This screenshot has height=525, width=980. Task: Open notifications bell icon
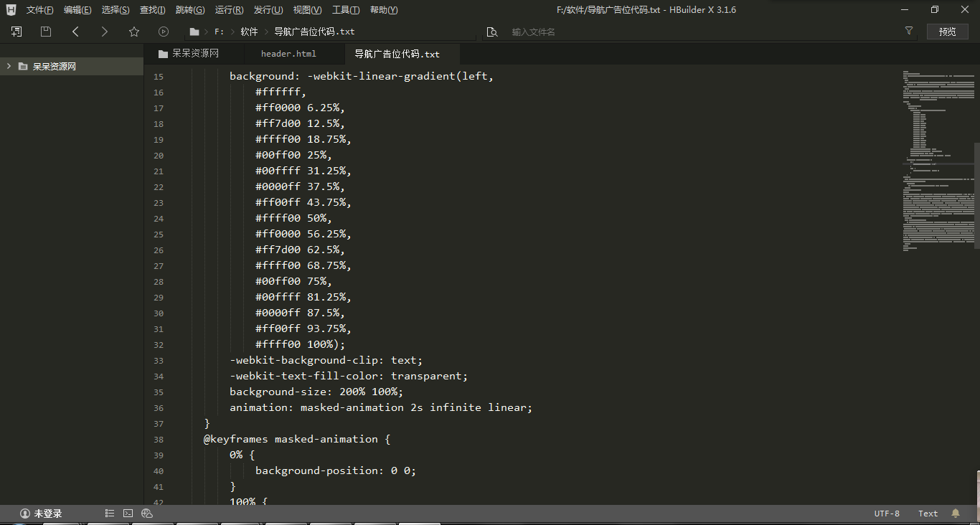click(x=956, y=514)
